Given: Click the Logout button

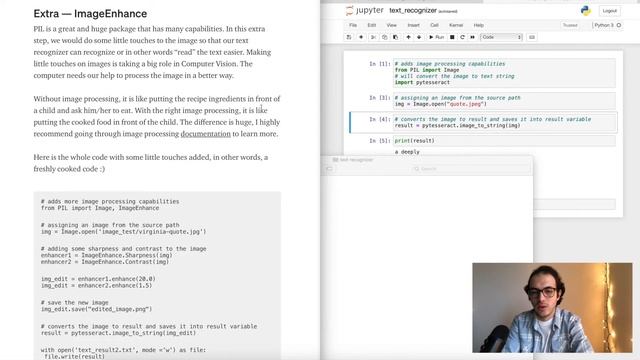Looking at the screenshot, I should [610, 11].
